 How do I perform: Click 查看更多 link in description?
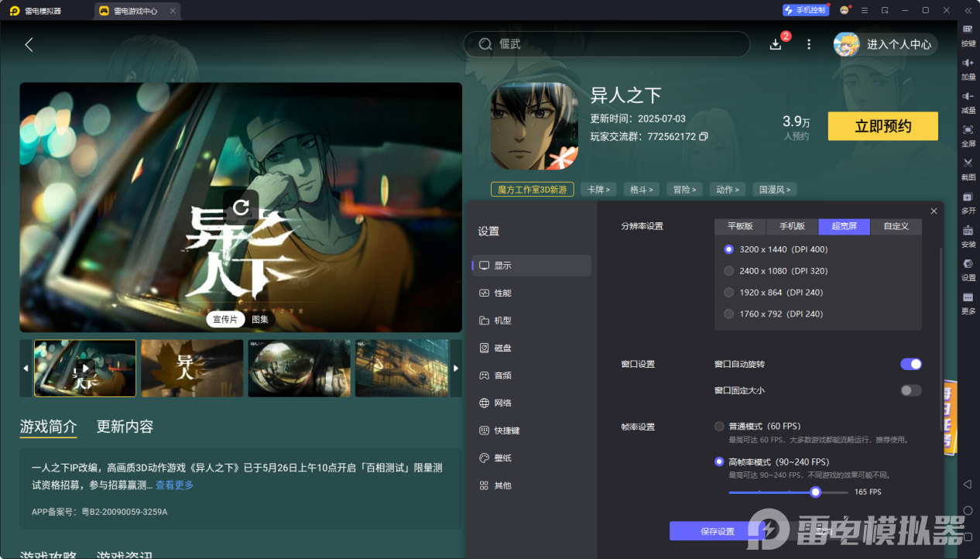tap(174, 485)
